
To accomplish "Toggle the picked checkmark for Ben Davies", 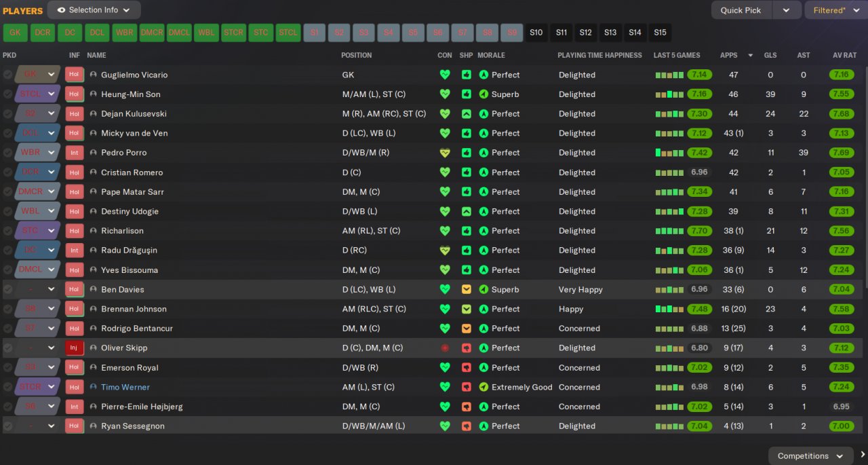I will point(7,290).
